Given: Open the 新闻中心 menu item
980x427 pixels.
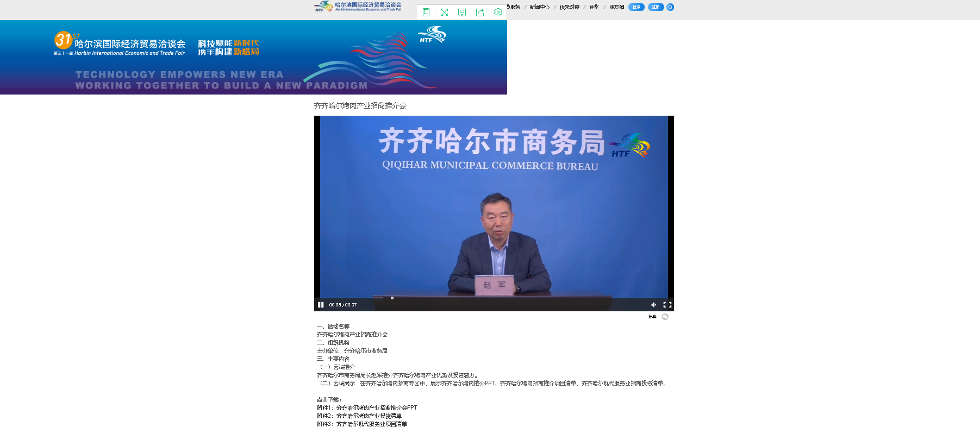Looking at the screenshot, I should click(x=539, y=7).
